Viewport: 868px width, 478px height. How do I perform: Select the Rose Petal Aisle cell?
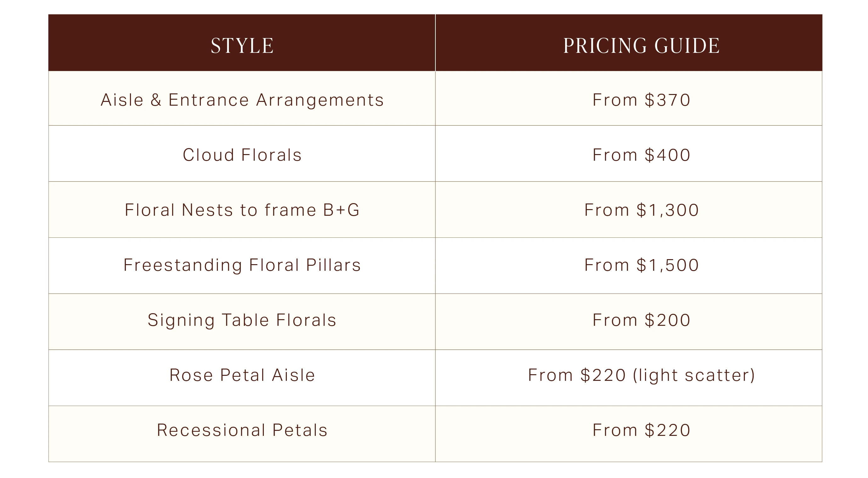coord(242,375)
